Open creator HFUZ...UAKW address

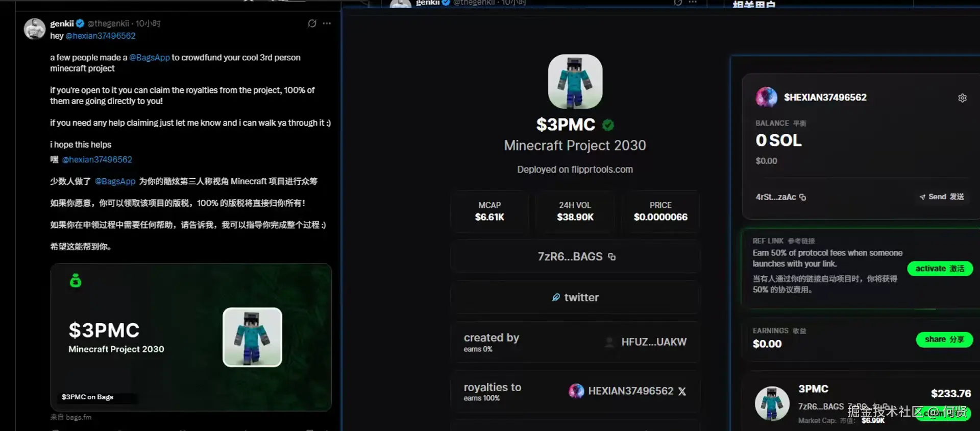pos(654,342)
